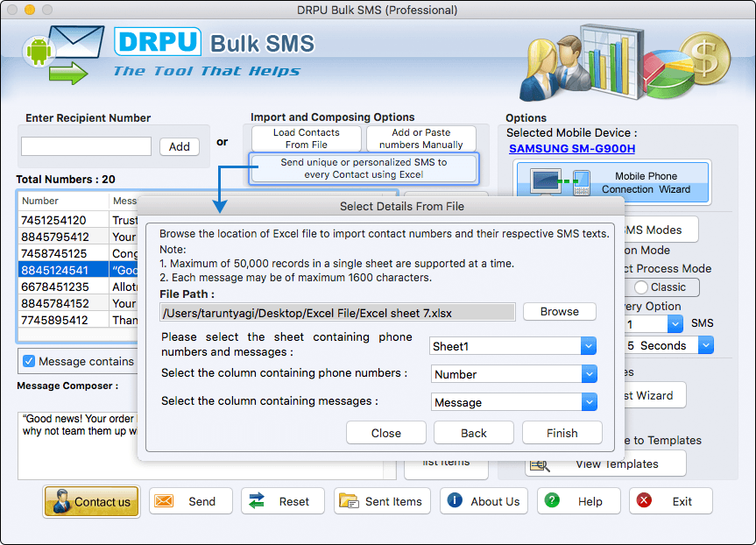Click the View Templates button
756x545 pixels.
click(605, 464)
